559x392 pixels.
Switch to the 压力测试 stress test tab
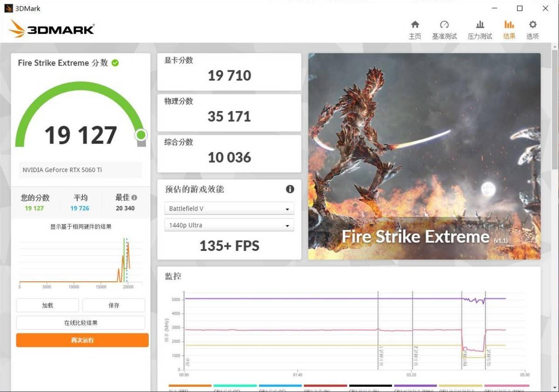tap(480, 30)
